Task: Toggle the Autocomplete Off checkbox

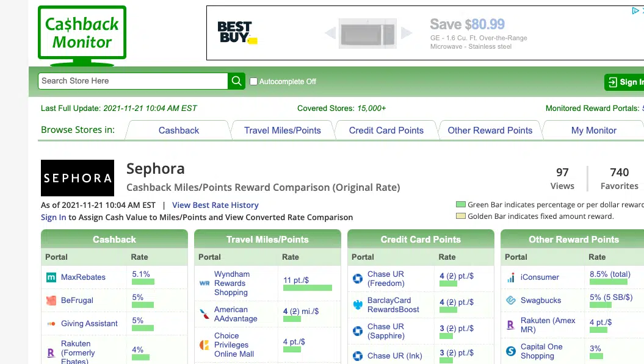Action: point(254,82)
